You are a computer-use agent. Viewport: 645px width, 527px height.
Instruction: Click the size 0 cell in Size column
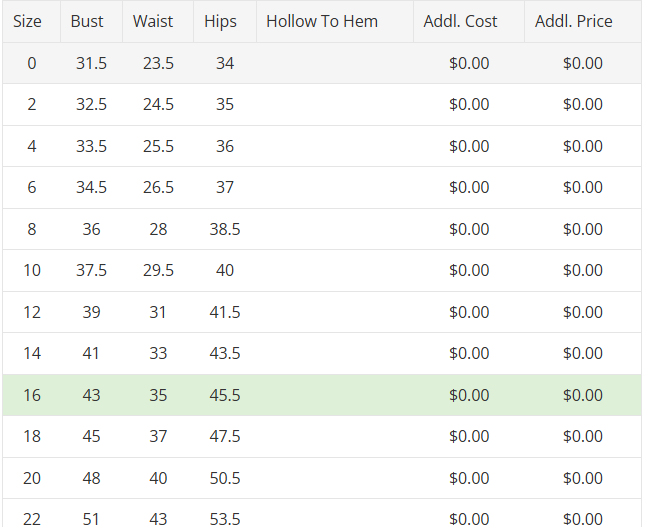(x=32, y=63)
